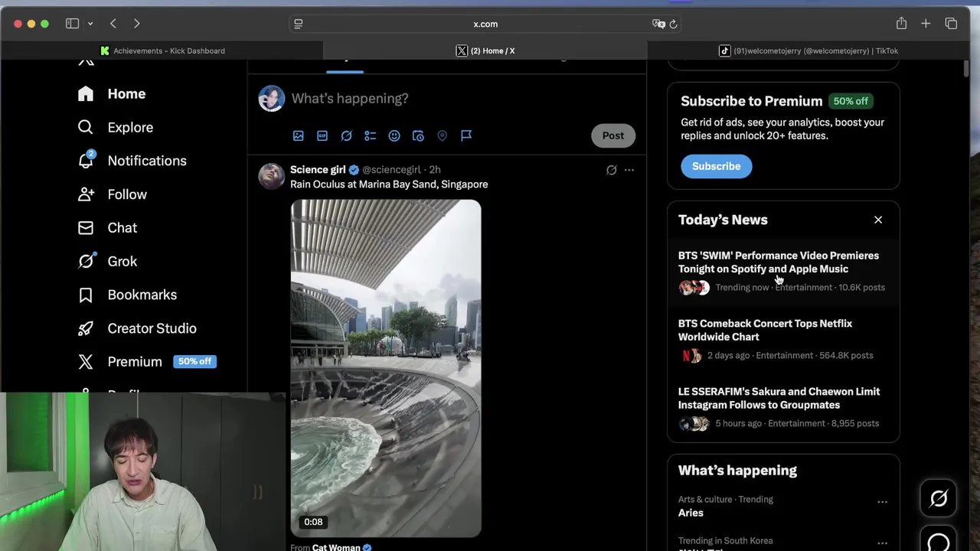This screenshot has height=551, width=980.
Task: Open Notifications in the sidebar
Action: point(132,161)
